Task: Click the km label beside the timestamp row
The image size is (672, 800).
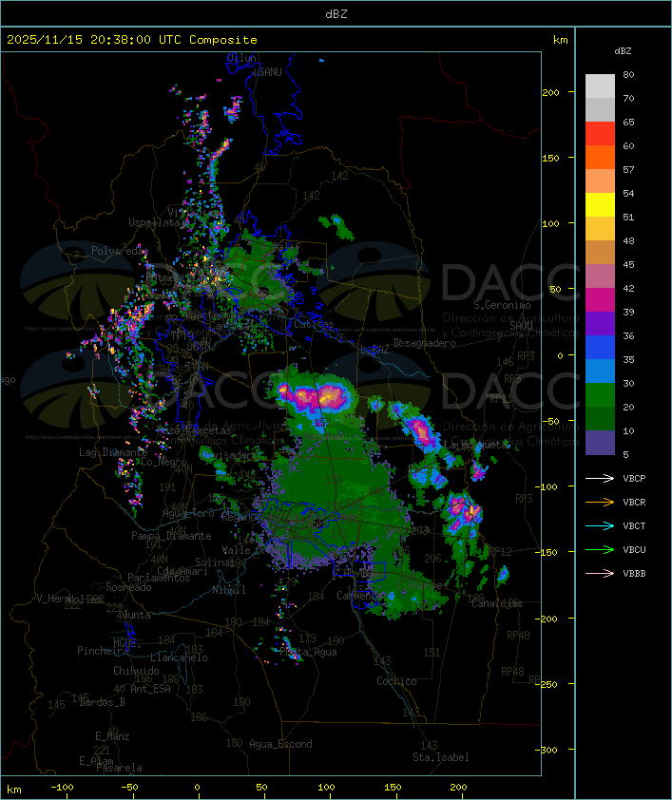Action: click(560, 40)
